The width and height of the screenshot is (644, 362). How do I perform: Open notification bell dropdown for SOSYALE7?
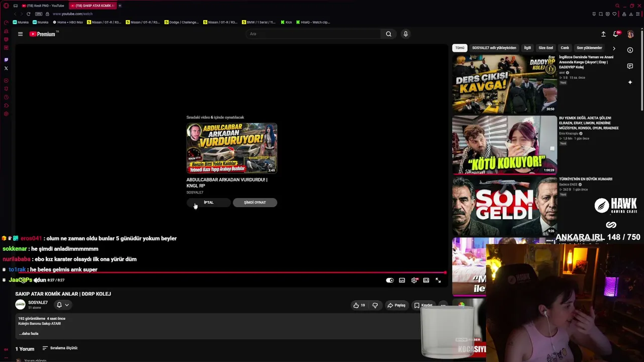point(62,305)
